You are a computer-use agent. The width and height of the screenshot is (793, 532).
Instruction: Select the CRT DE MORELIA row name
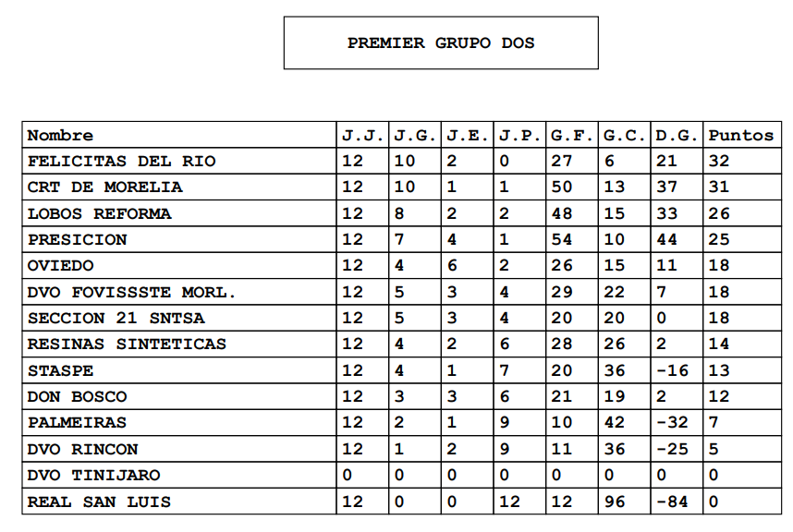point(104,187)
